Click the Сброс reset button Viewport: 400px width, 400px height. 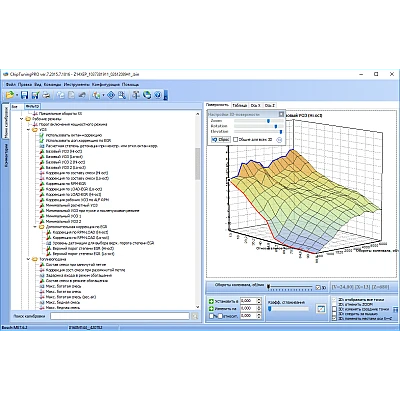[x=221, y=140]
